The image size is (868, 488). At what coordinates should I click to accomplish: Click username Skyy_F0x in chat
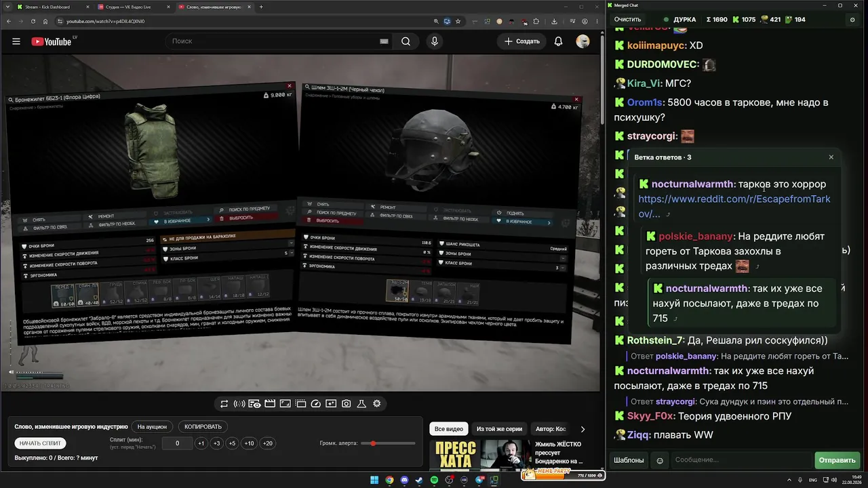650,416
